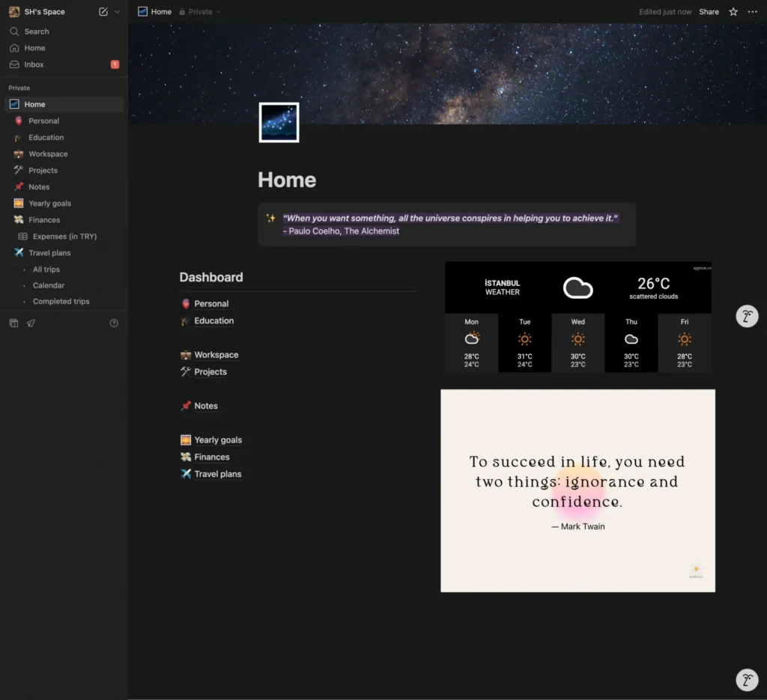Open the Inbox with the notification badge
The width and height of the screenshot is (767, 700).
point(34,64)
